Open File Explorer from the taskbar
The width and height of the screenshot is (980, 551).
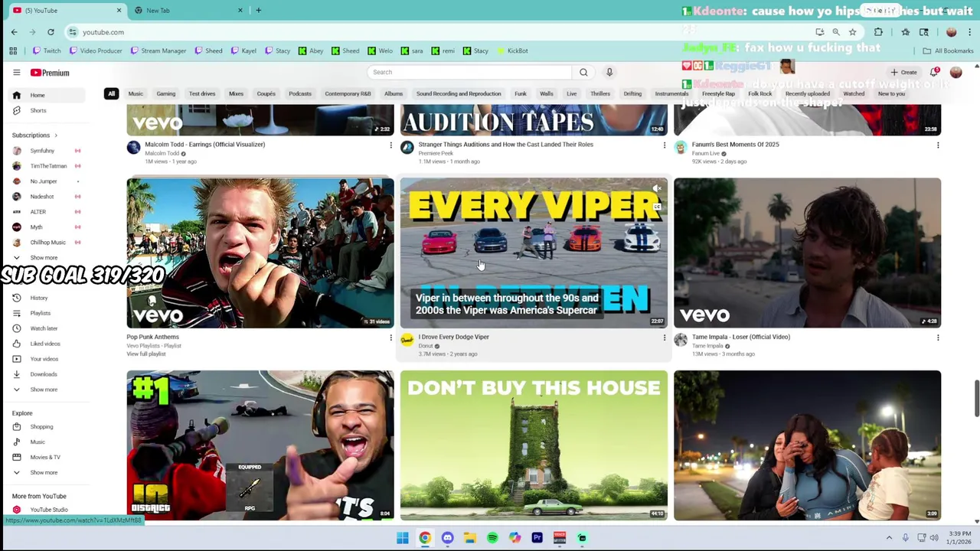click(469, 538)
